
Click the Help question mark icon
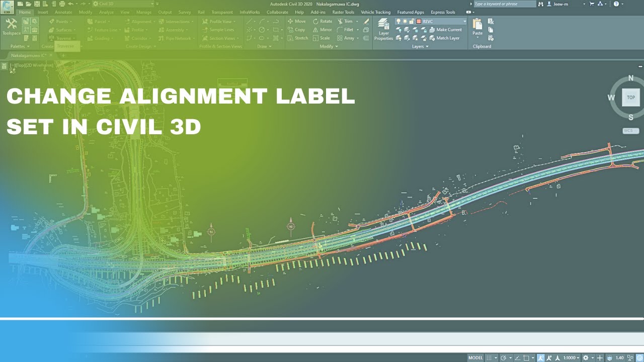[616, 4]
